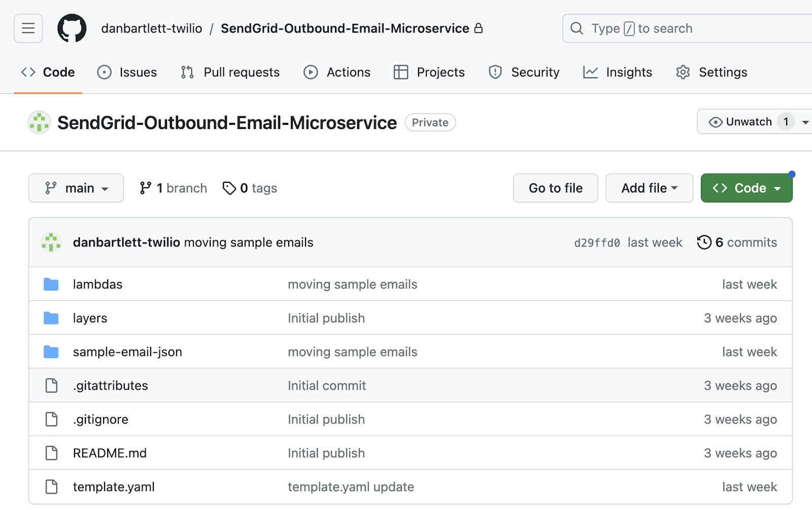Open the .gitattributes file

pos(110,386)
